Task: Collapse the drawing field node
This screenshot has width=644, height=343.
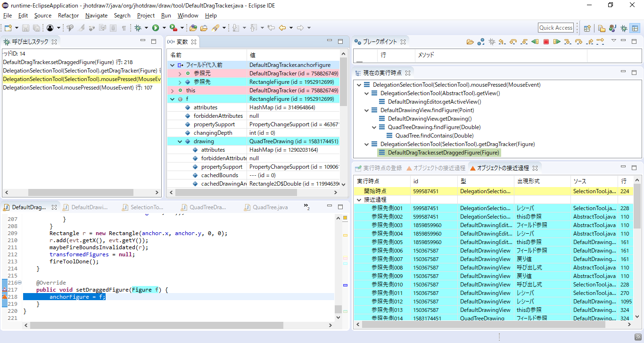Action: (180, 141)
